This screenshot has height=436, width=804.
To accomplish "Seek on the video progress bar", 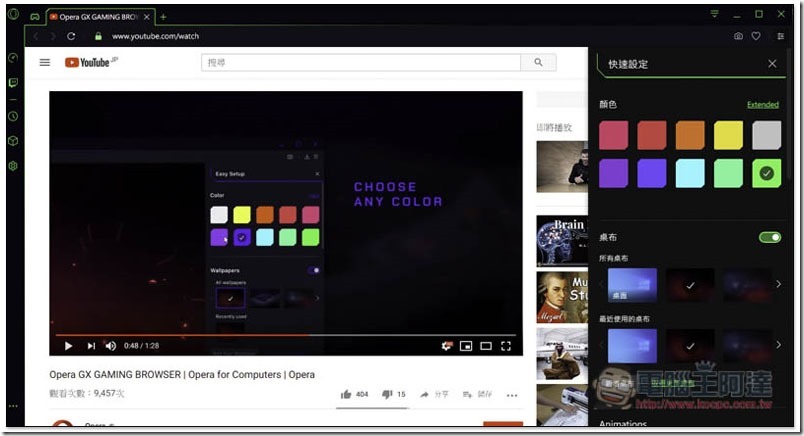I will 286,335.
